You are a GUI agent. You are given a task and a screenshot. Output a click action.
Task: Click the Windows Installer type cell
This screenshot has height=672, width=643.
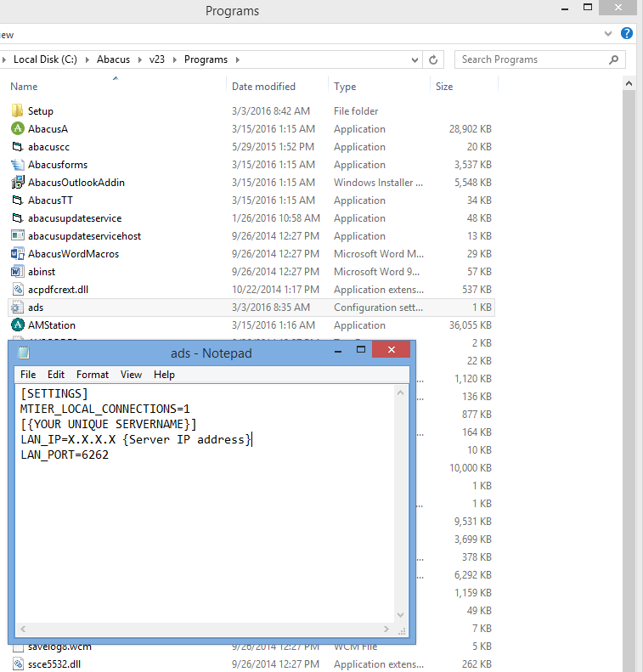(378, 183)
